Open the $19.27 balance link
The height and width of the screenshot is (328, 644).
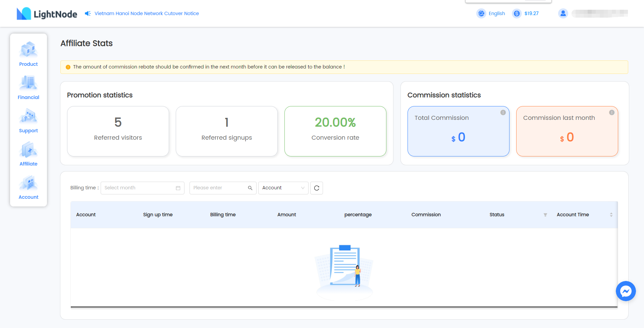coord(531,13)
